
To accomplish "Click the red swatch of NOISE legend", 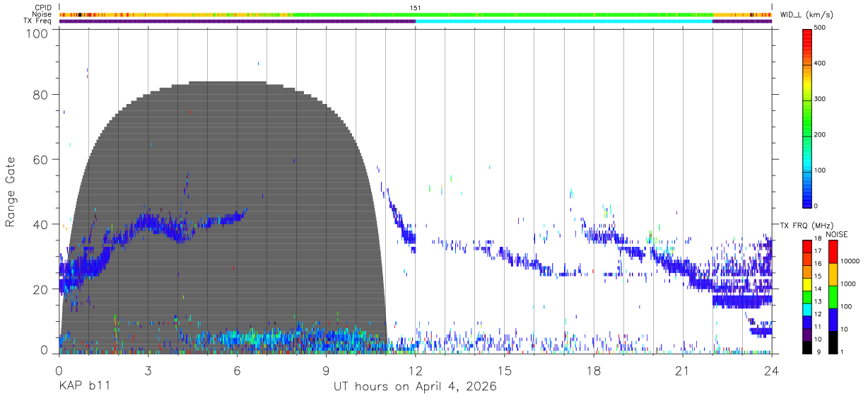I will 833,252.
